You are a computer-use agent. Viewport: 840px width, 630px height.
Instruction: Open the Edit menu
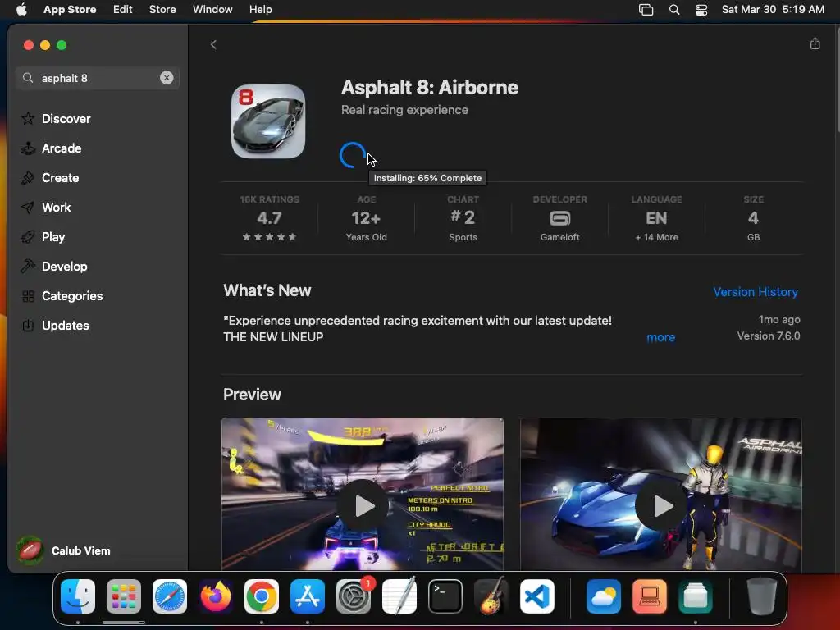[x=123, y=9]
